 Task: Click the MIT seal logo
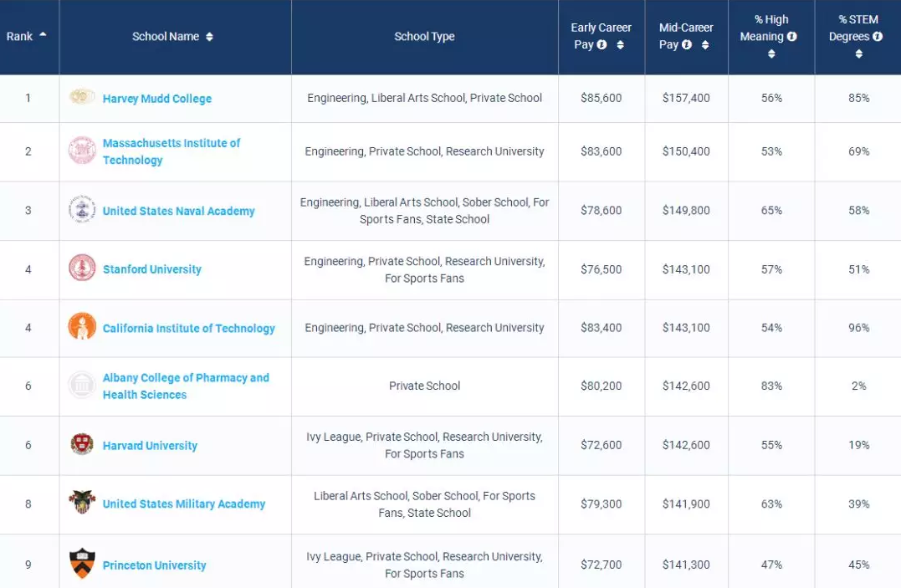point(82,150)
